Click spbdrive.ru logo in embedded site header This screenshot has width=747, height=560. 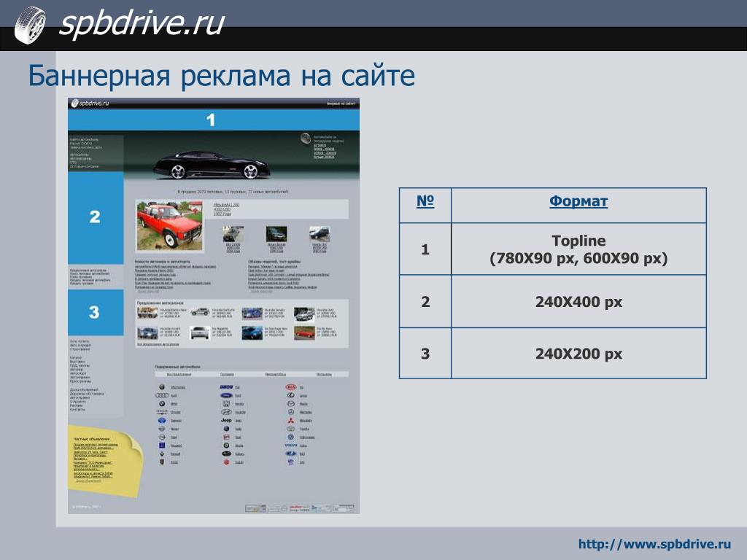click(x=90, y=103)
